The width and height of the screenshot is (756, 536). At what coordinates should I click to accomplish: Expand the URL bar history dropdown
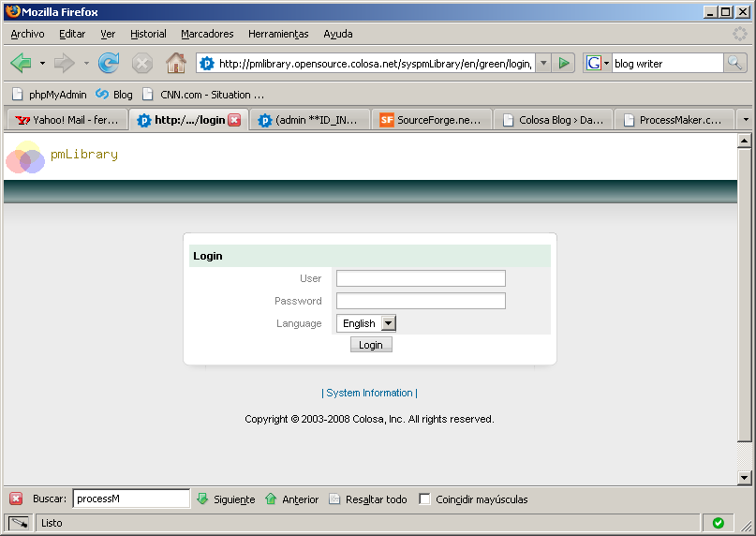(543, 63)
